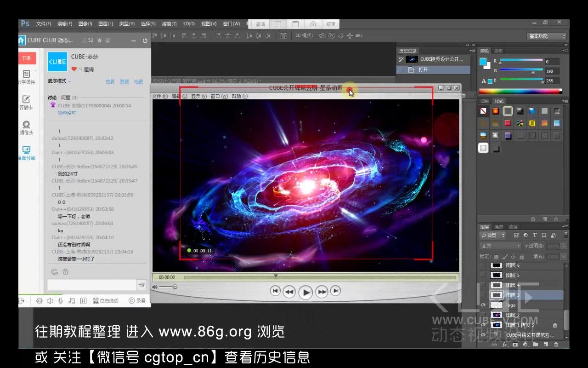Screen dimensions: 588x368
Task: Open the emoji picker icon in chat
Action: [x=55, y=272]
